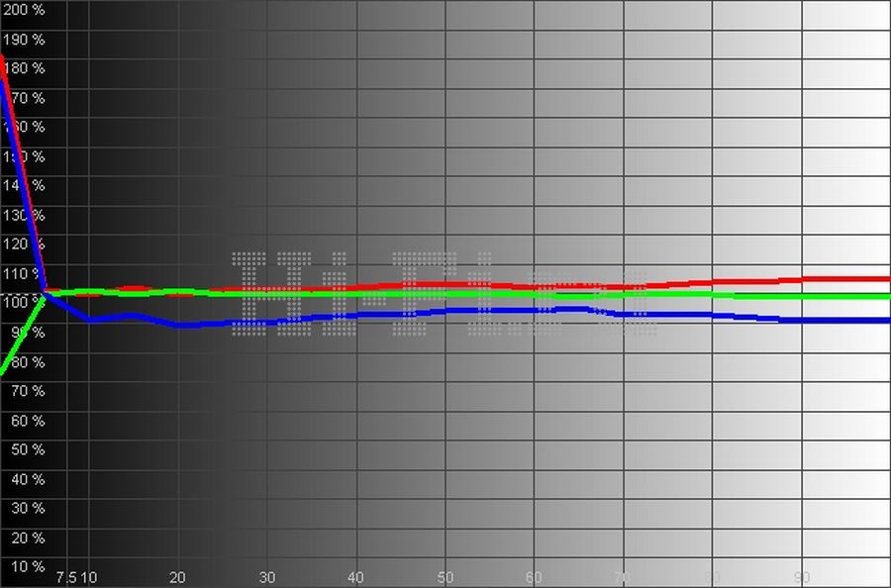Select the 50 label on the horizontal axis
The height and width of the screenshot is (588, 891).
445,577
